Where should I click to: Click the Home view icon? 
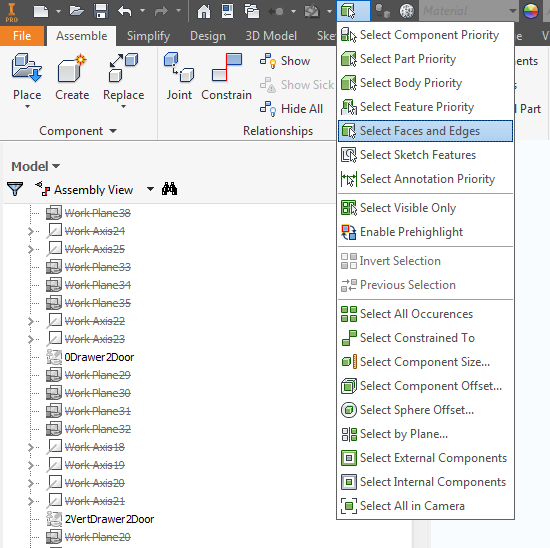[x=204, y=11]
